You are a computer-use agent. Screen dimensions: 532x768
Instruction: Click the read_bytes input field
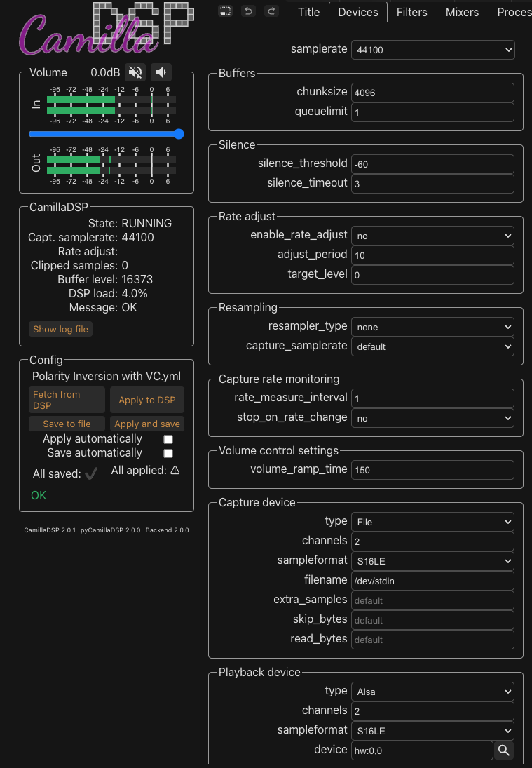click(x=432, y=639)
